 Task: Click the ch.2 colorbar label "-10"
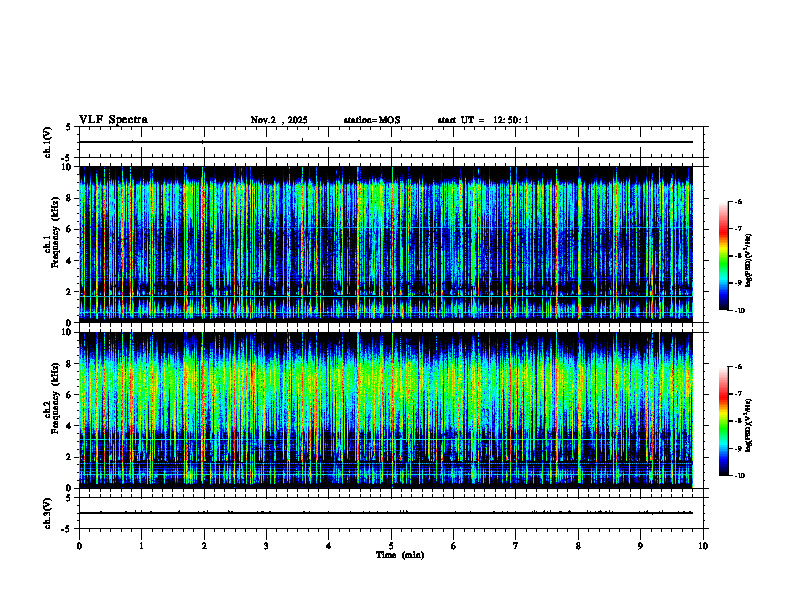(739, 476)
